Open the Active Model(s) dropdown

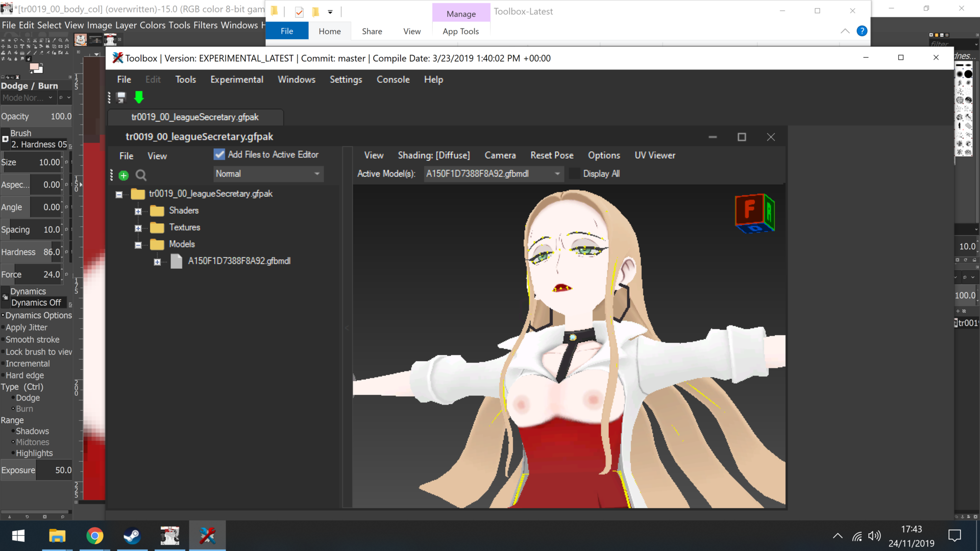493,174
